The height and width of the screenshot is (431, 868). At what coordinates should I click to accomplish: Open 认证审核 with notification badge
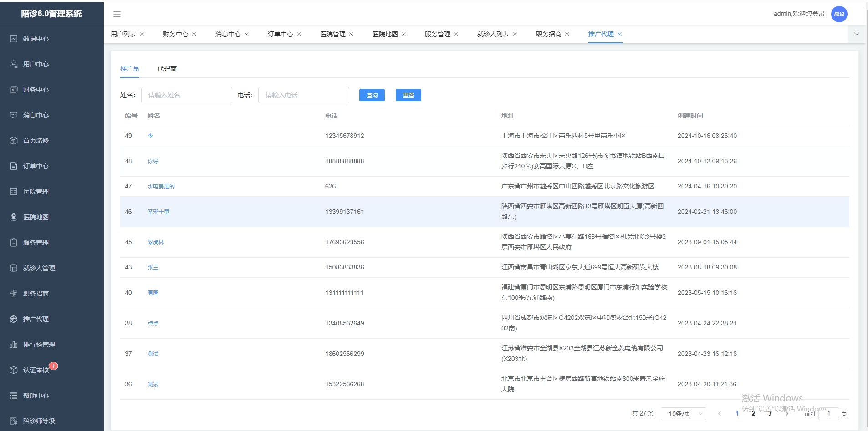coord(36,370)
